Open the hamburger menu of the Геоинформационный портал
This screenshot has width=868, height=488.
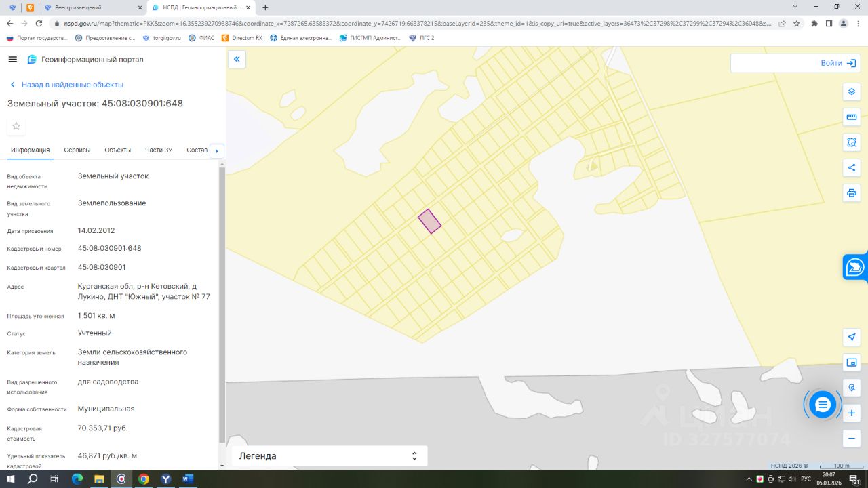click(12, 59)
